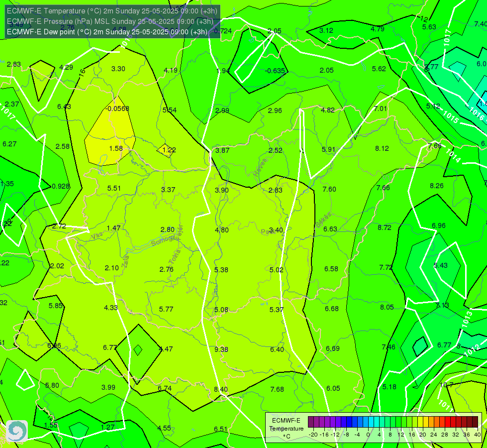
Task: Click the 1011 isobar label
Action: [446, 406]
